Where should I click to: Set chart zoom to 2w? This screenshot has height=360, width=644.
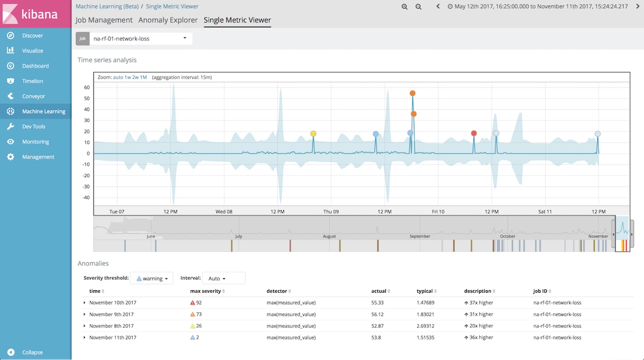click(136, 77)
